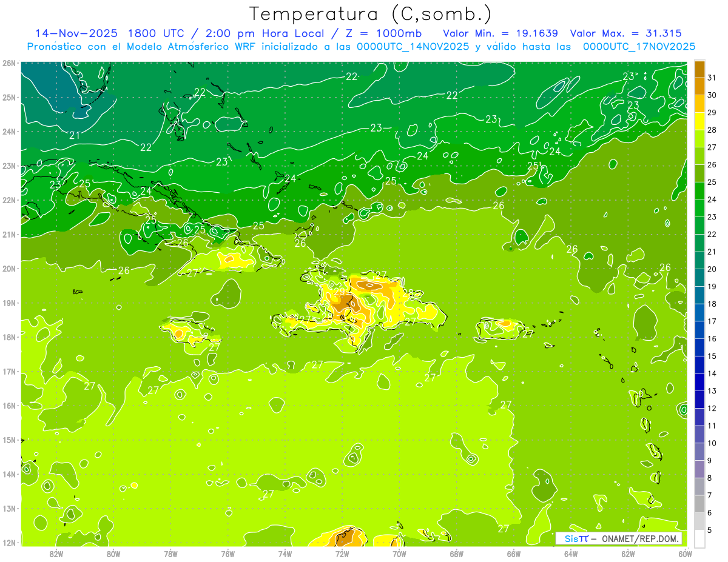Click the 60W longitude axis label
This screenshot has width=728, height=562.
click(x=685, y=553)
